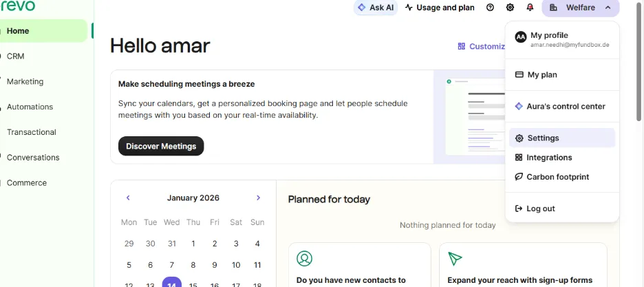Screen dimensions: 644x287
Task: Open the Marketing section
Action: coord(43,82)
